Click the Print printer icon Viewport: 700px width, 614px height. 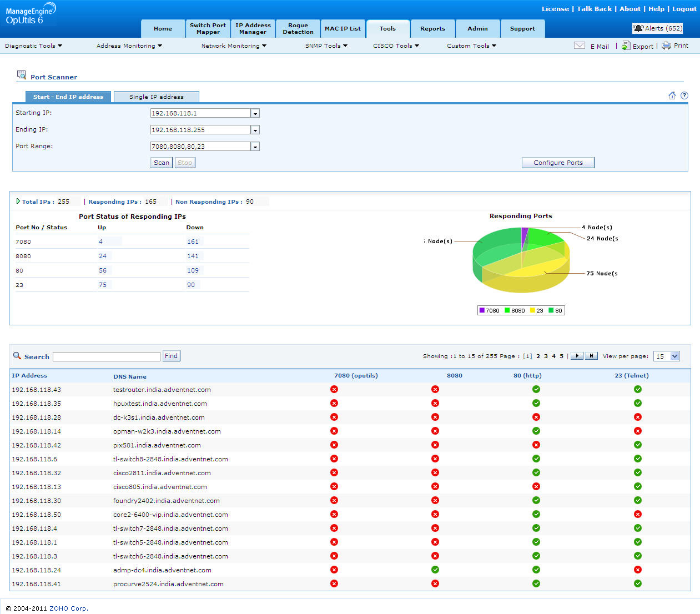(x=666, y=46)
